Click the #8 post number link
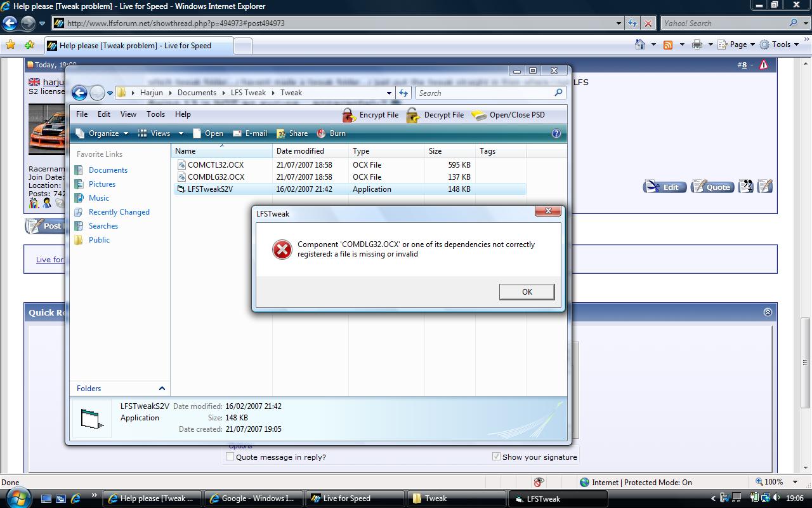The image size is (812, 508). [742, 65]
